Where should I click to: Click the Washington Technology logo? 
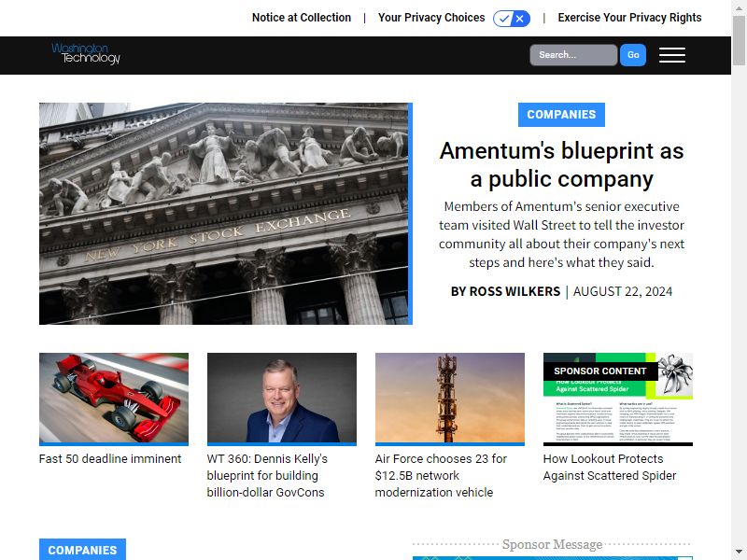(86, 53)
